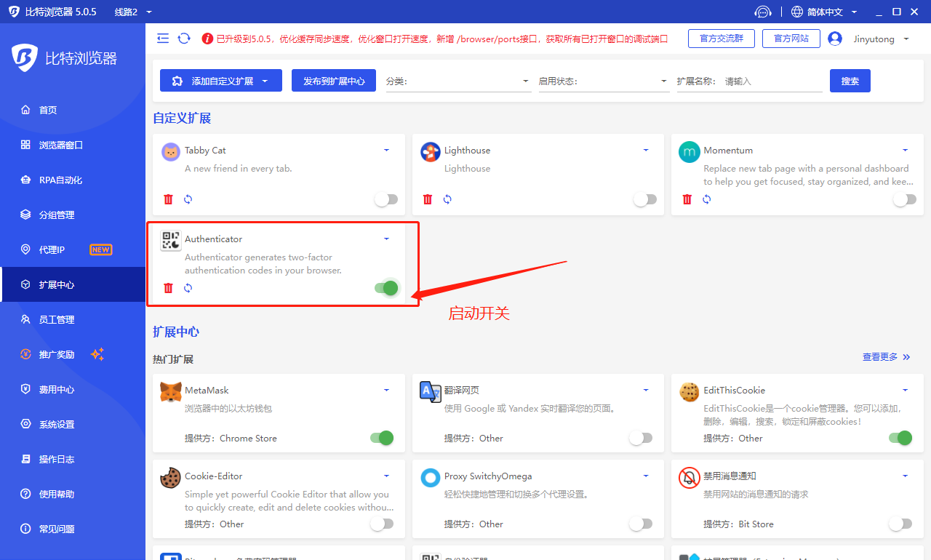This screenshot has width=931, height=560.
Task: Click the Lighthouse extension logo
Action: (431, 152)
